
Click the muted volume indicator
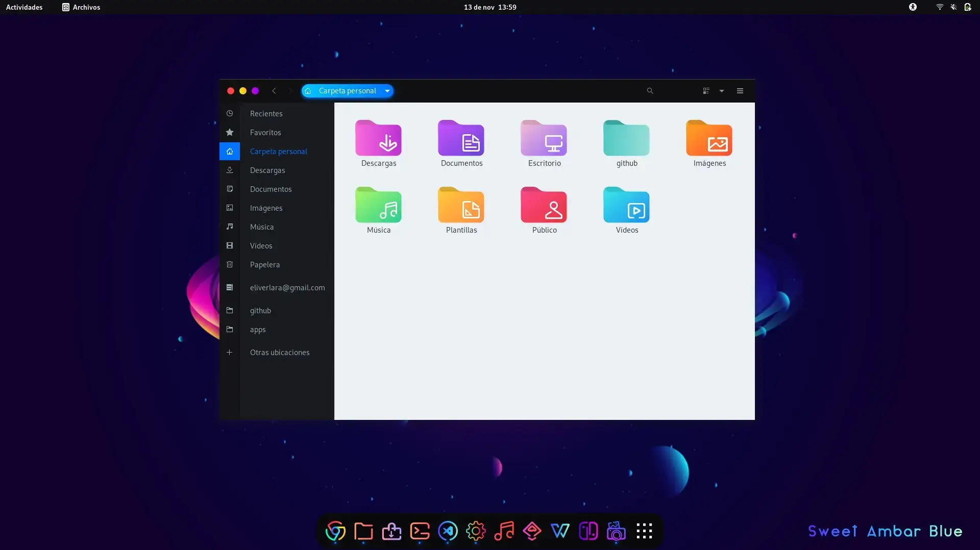[x=953, y=7]
